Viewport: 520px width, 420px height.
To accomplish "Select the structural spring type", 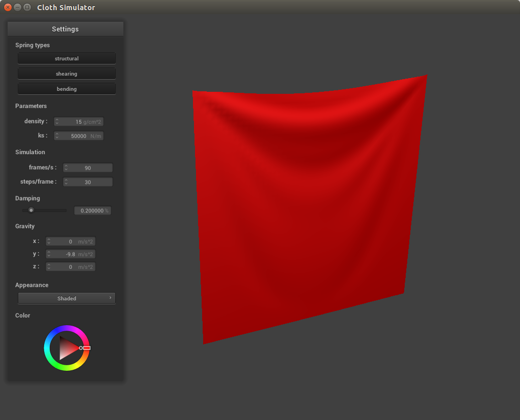I will click(x=67, y=58).
